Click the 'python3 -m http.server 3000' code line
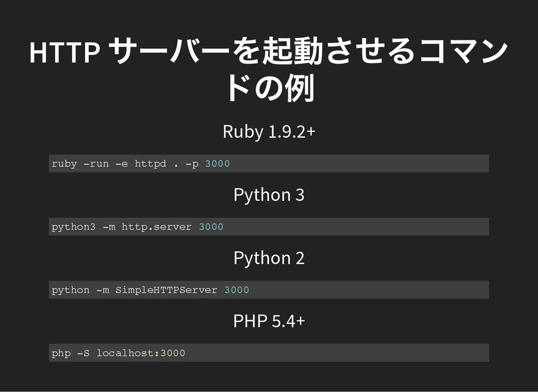 click(268, 227)
